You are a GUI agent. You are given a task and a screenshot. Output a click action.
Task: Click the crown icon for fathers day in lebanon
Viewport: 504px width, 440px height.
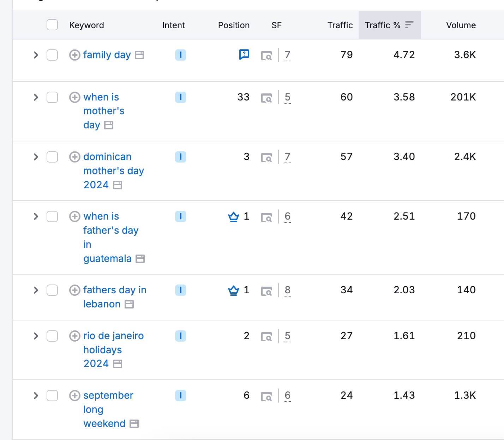[234, 290]
